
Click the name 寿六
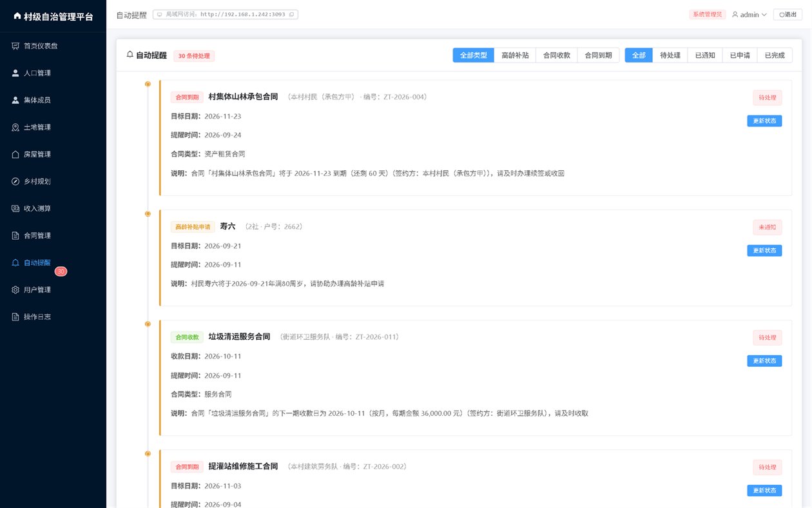pos(227,226)
